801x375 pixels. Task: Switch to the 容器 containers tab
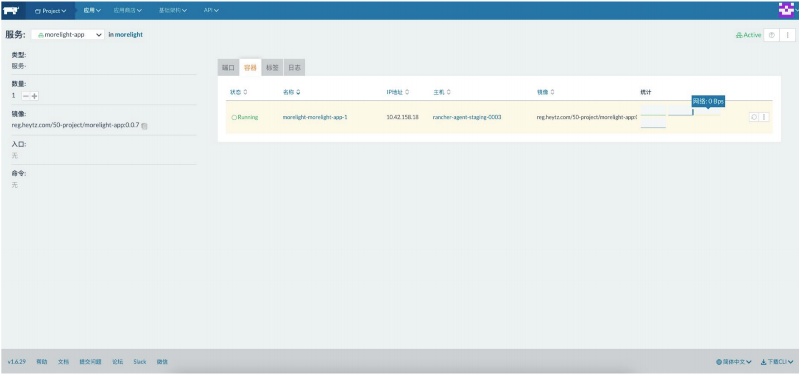250,68
